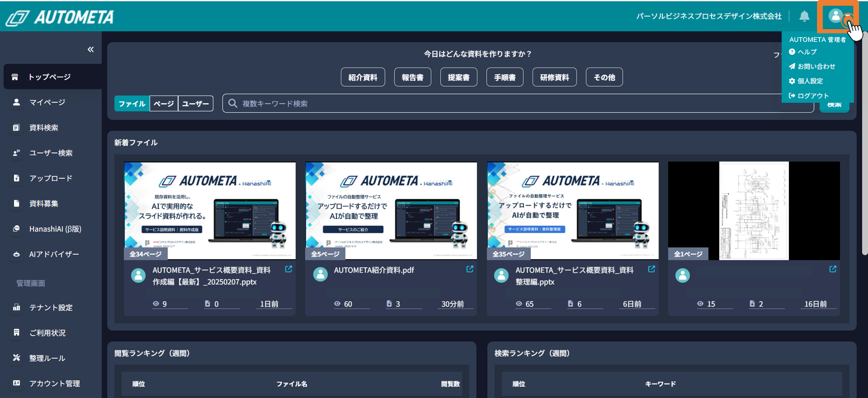The image size is (868, 398).
Task: Open external link for 16日前 file
Action: point(833,269)
